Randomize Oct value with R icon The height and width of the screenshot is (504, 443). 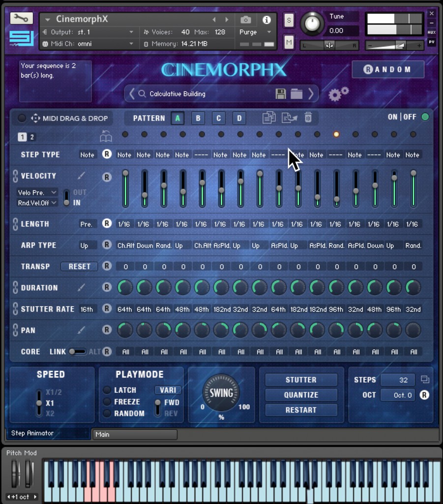tap(424, 395)
